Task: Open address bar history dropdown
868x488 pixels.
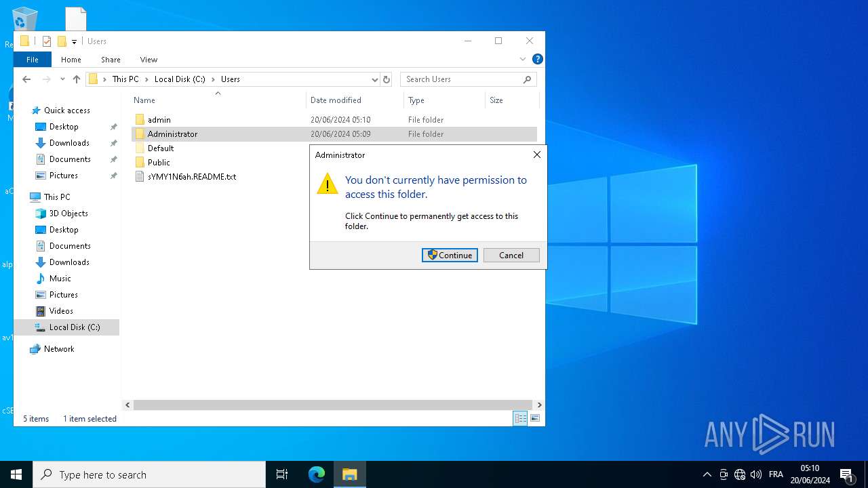Action: [374, 79]
